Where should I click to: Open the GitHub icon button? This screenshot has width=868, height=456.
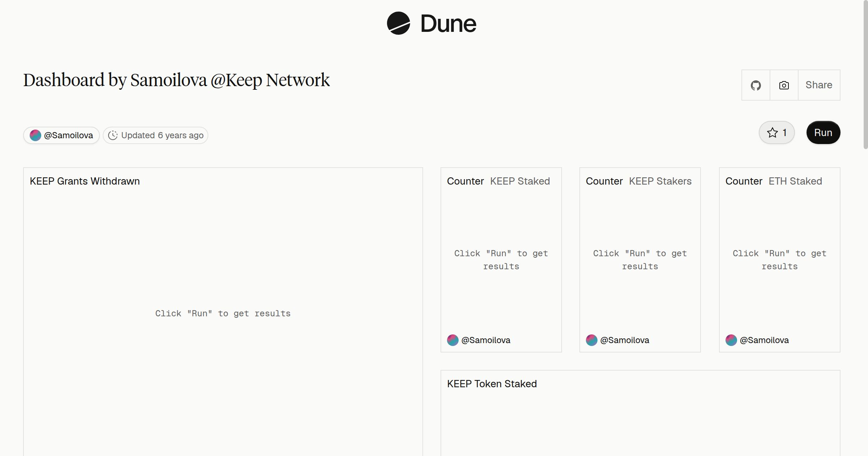(756, 85)
